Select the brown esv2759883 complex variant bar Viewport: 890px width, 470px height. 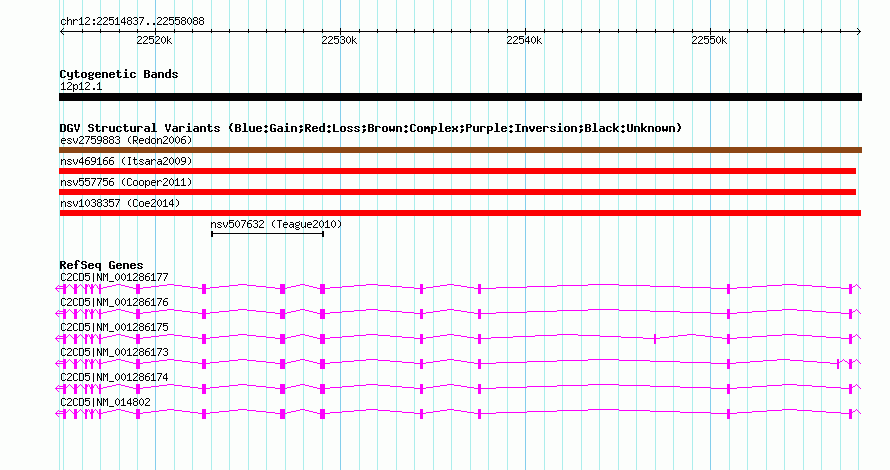tap(460, 150)
